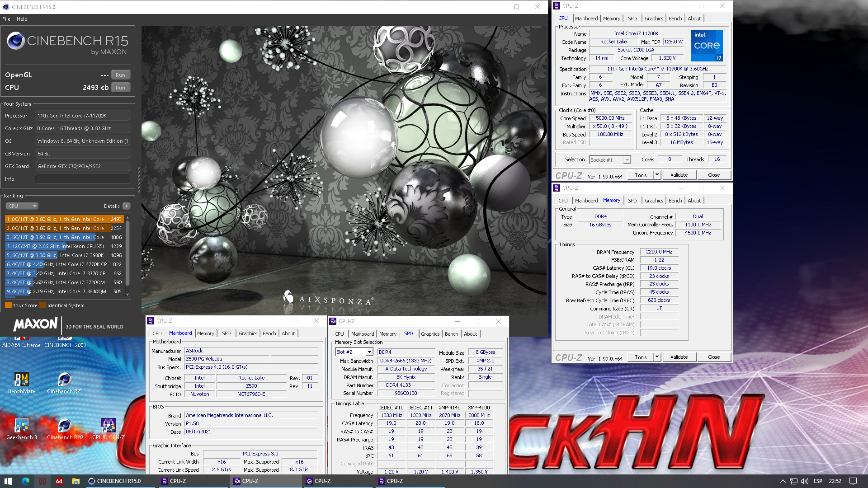This screenshot has width=868, height=488.
Task: Open the volume control in system tray
Action: tap(805, 481)
